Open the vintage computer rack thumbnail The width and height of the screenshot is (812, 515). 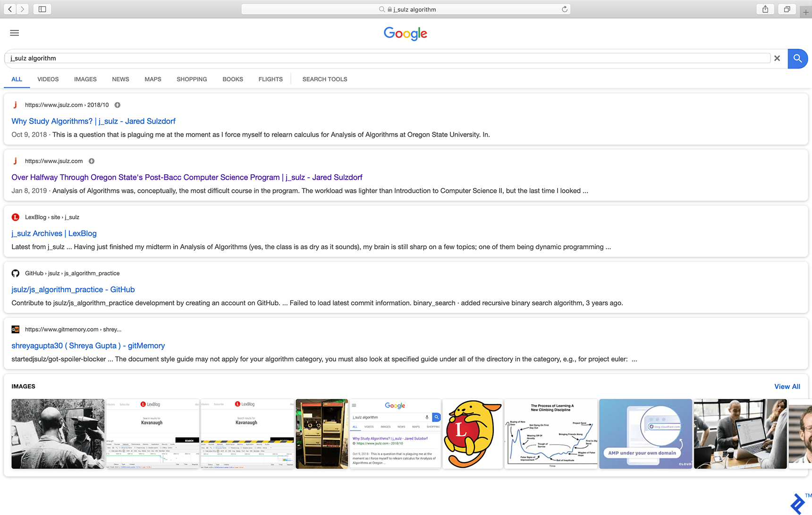321,434
